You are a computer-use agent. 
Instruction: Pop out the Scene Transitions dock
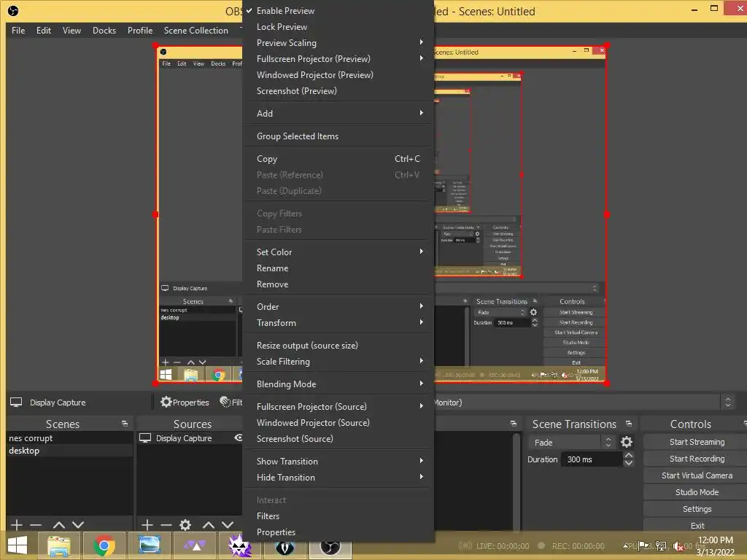click(628, 424)
